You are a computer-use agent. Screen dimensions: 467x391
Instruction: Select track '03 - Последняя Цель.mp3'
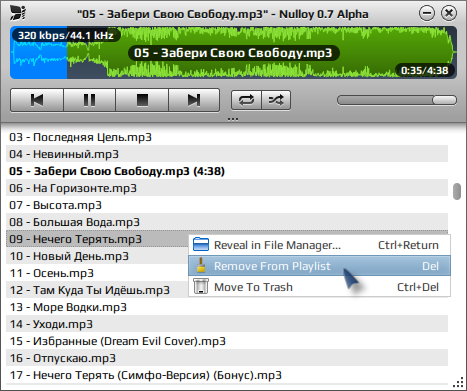coord(227,137)
